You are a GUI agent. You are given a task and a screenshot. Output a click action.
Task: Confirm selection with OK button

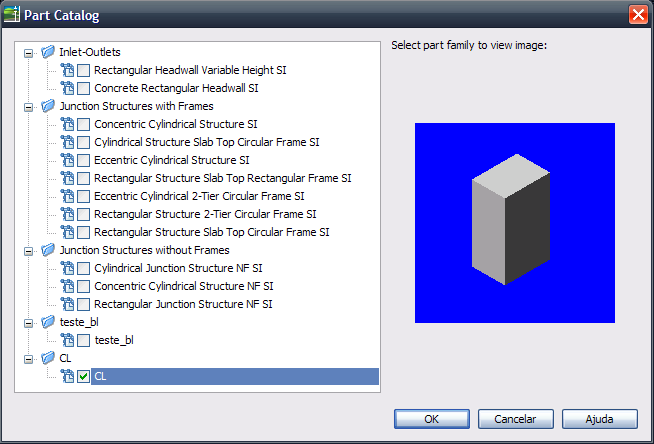[x=432, y=419]
